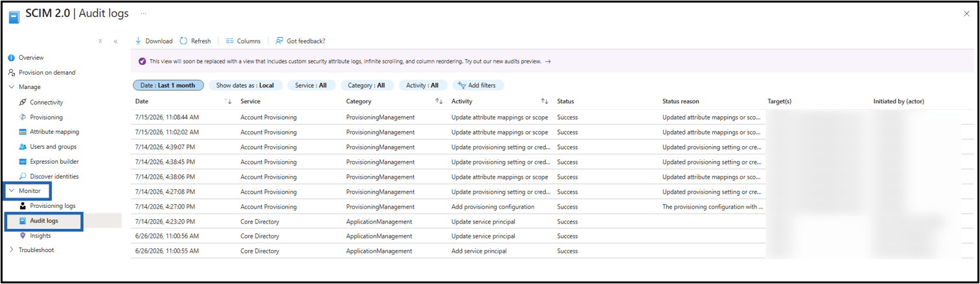
Task: Select the Add service principal activity row
Action: (479, 251)
